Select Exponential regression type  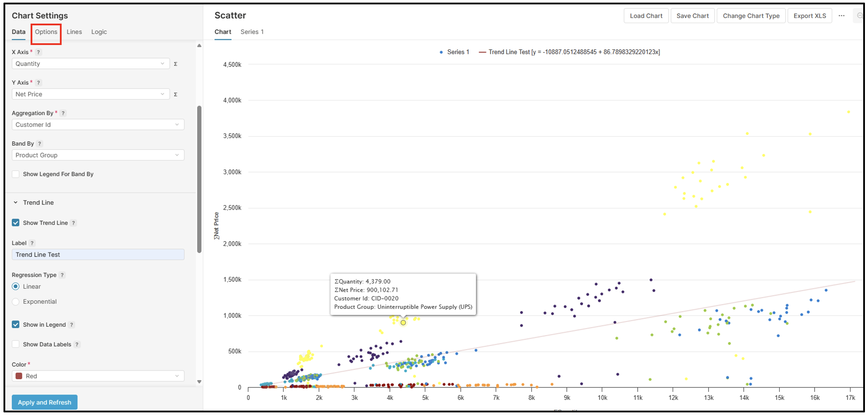pos(16,301)
